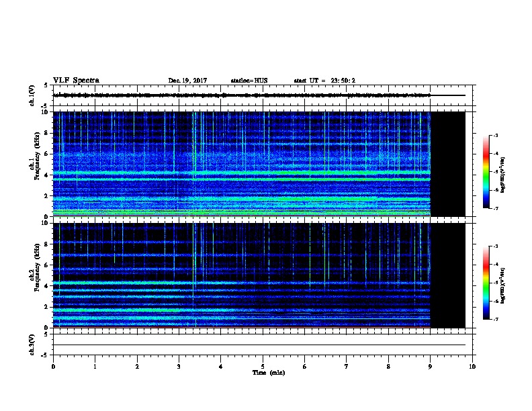Click the "6" tick on the time axis
Image resolution: width=532 pixels, height=411 pixels.
coord(304,367)
